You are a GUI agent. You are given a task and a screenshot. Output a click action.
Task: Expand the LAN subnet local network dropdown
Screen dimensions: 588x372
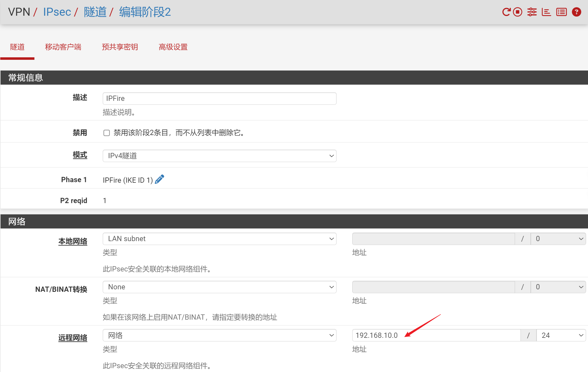(219, 239)
